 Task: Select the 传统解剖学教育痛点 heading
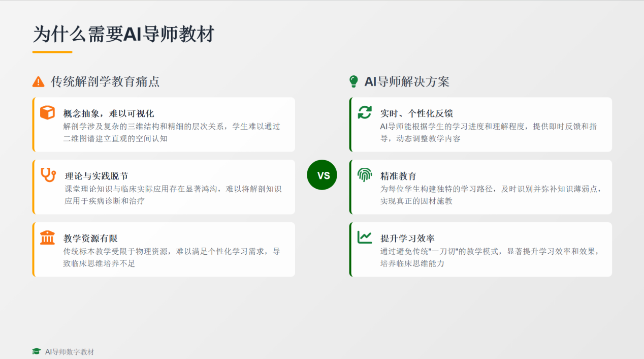105,81
